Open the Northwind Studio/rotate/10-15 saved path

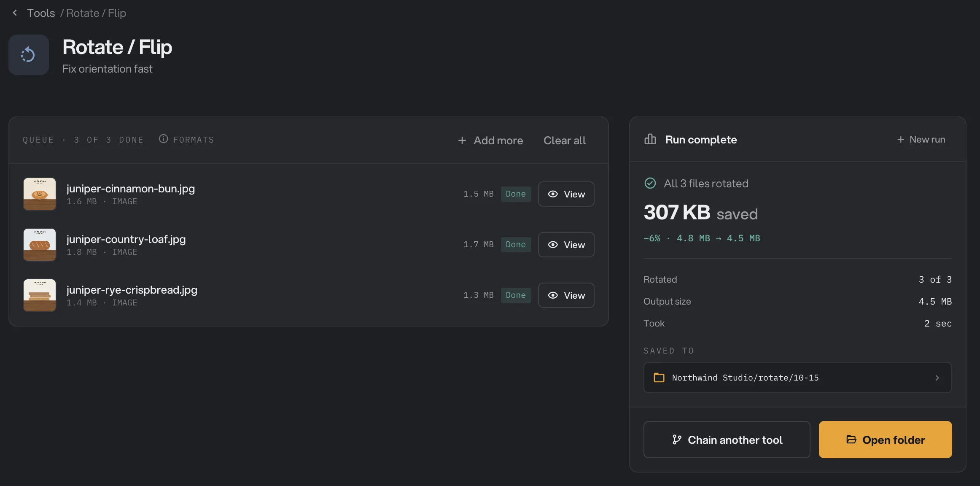click(797, 378)
